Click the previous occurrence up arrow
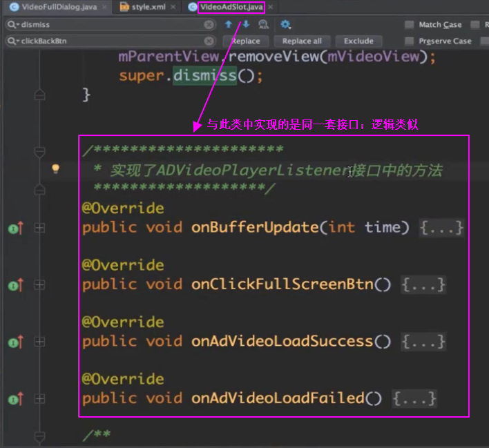489x448 pixels. (228, 25)
